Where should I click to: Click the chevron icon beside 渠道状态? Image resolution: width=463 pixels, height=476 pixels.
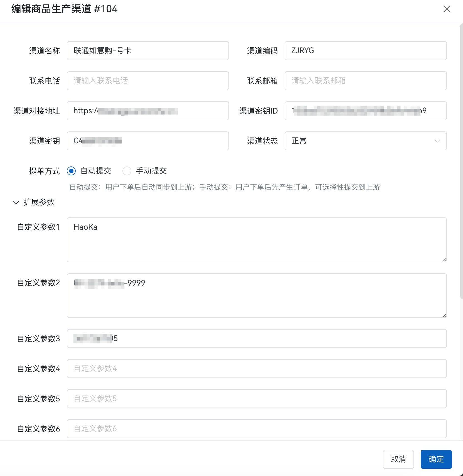click(437, 141)
